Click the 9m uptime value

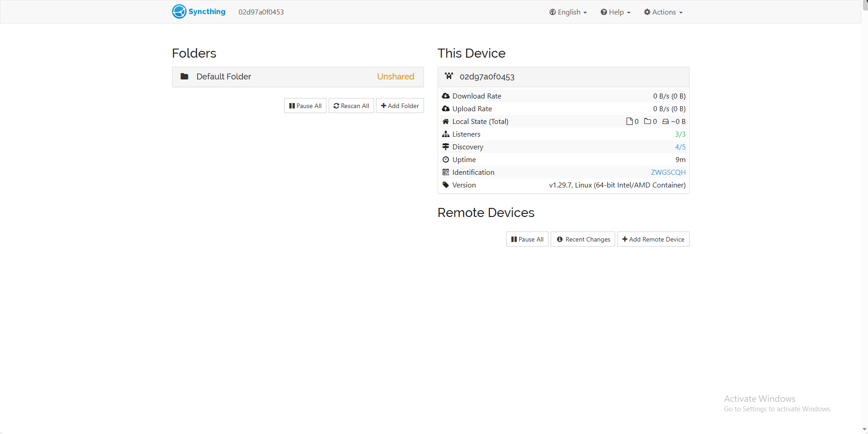tap(681, 159)
